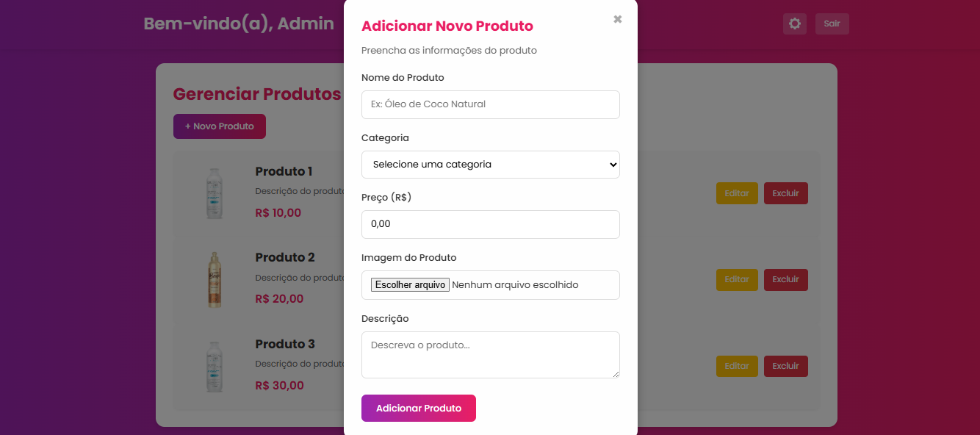
Task: Click the Escolher arquivo file picker
Action: click(x=409, y=284)
